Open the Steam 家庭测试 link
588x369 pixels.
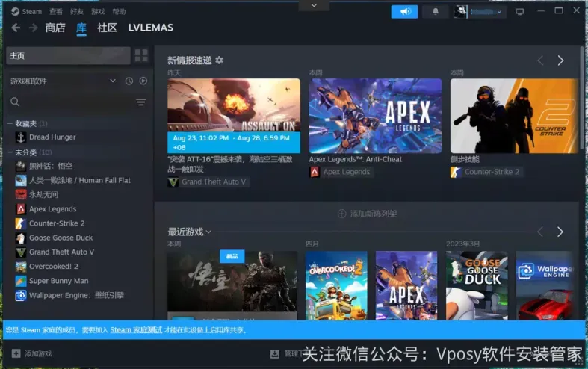pos(136,330)
